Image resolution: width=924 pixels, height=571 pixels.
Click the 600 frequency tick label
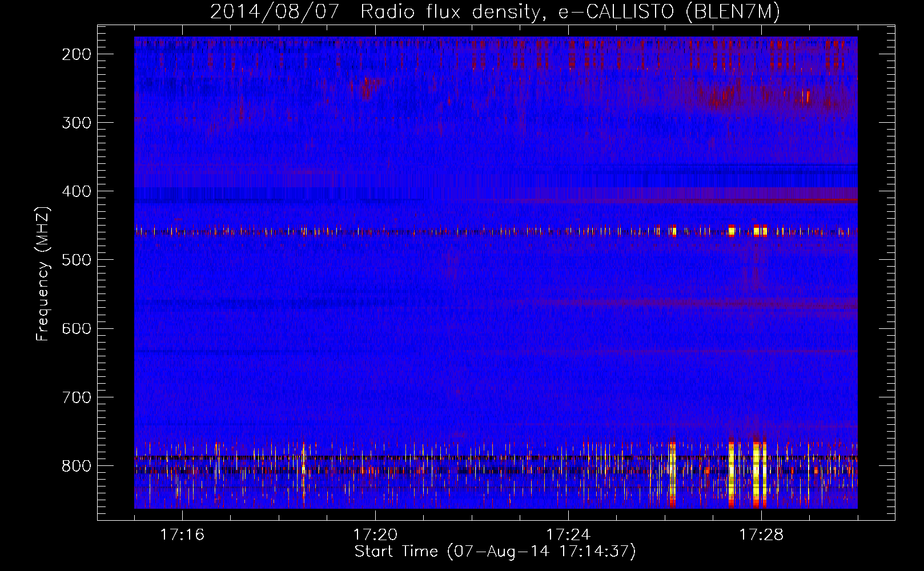(77, 328)
